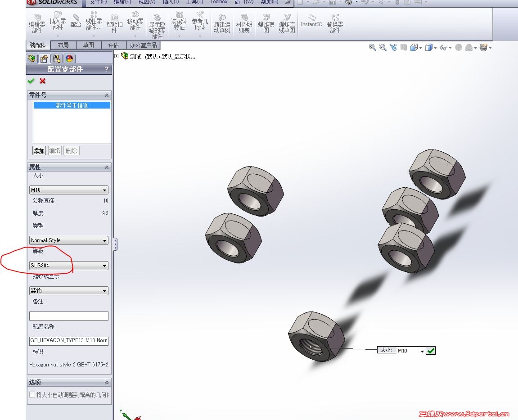Click Zoom to Area magnifier icon
Image resolution: width=518 pixels, height=420 pixels.
pyautogui.click(x=383, y=47)
